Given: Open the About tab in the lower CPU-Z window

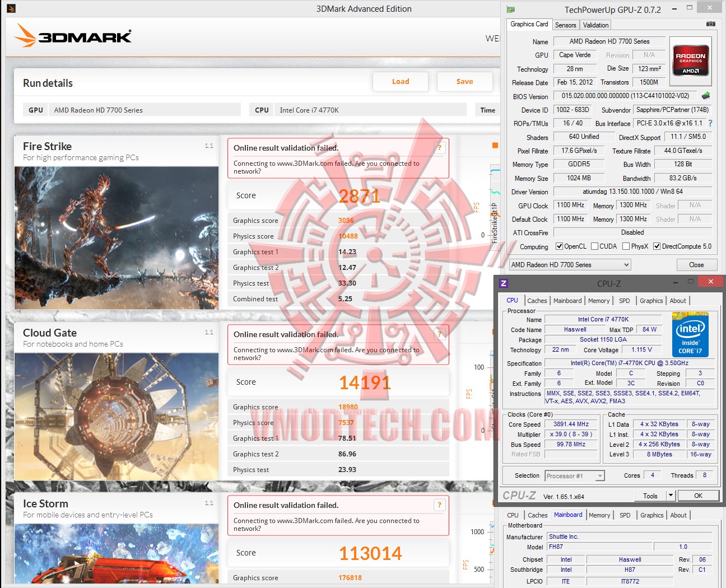Looking at the screenshot, I should click(678, 515).
